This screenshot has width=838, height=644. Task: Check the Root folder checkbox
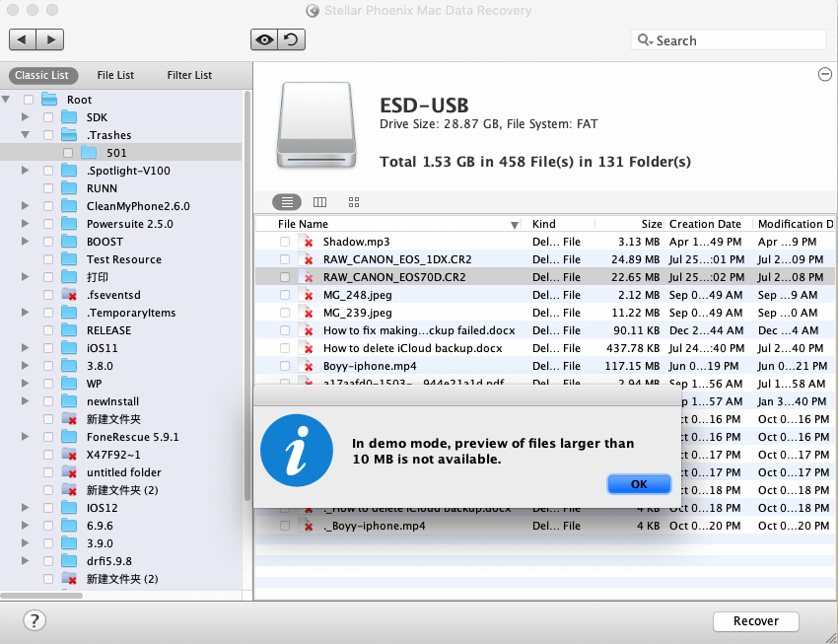point(29,100)
